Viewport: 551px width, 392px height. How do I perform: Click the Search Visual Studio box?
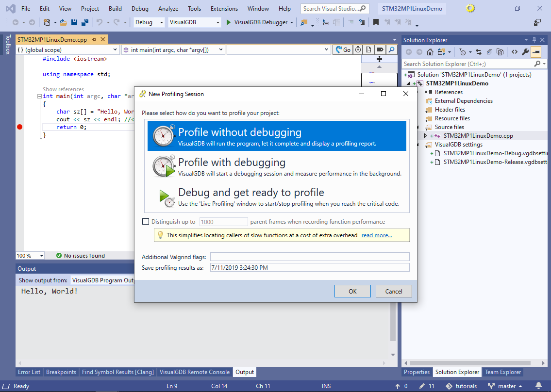pos(334,8)
